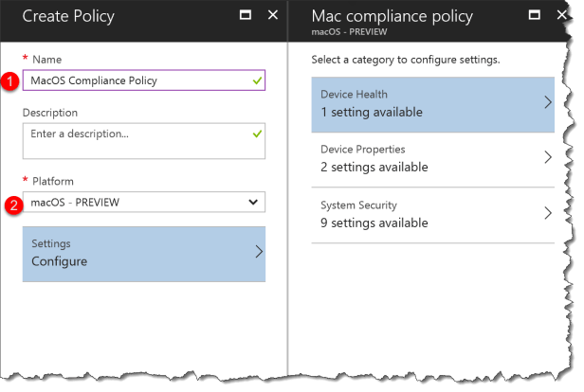Click the green checkmark in Description box
This screenshot has width=584, height=392.
(256, 134)
